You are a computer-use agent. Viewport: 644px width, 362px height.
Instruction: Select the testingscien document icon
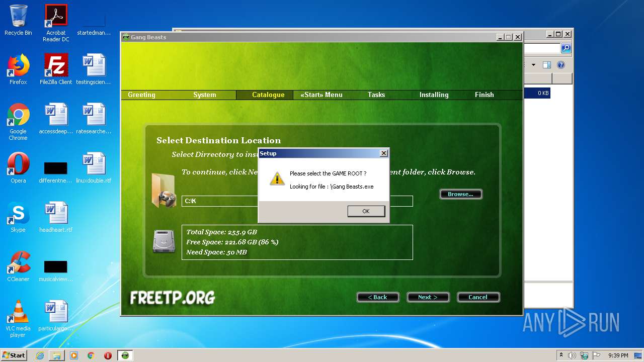click(94, 69)
